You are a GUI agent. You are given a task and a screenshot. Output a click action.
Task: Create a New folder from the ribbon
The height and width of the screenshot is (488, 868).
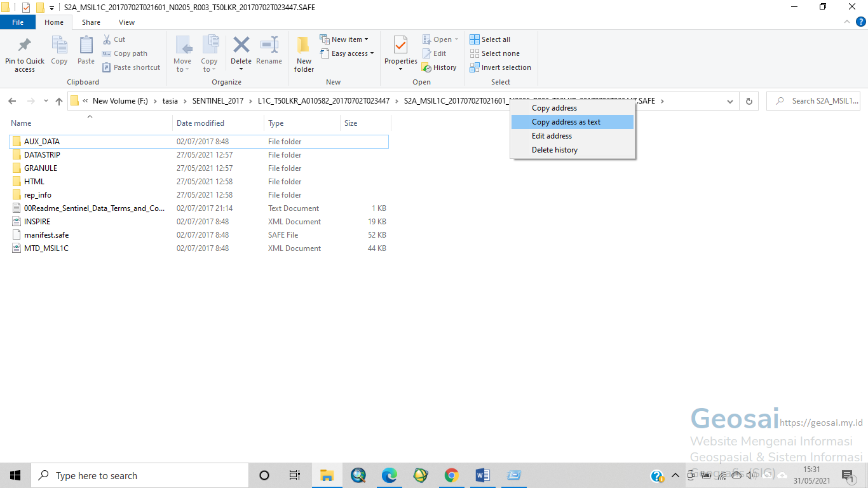304,54
